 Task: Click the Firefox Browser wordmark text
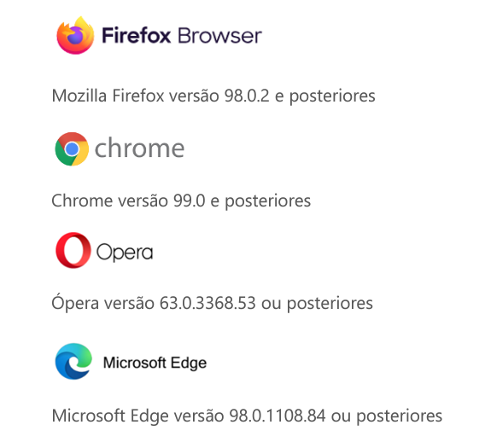[x=182, y=35]
